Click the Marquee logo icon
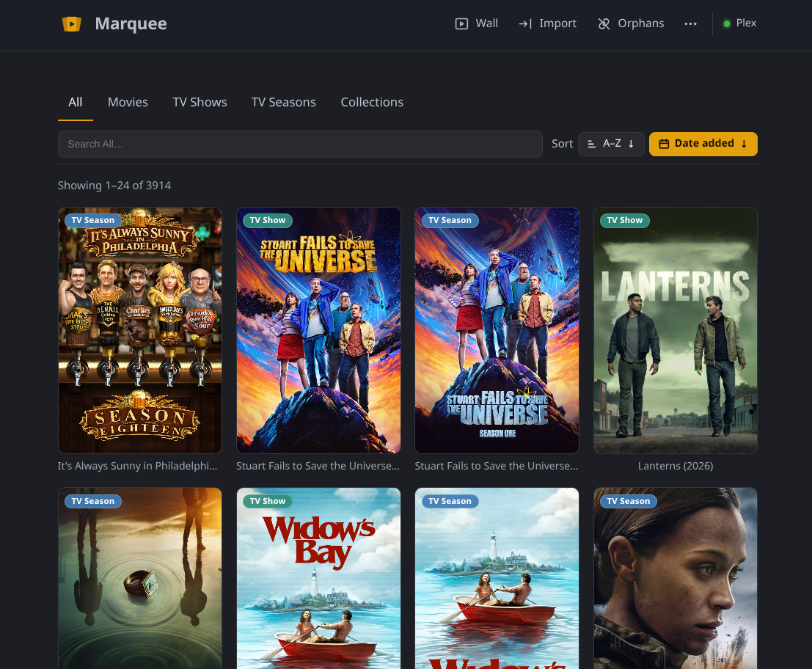Screen dimensions: 812x669 [71, 23]
